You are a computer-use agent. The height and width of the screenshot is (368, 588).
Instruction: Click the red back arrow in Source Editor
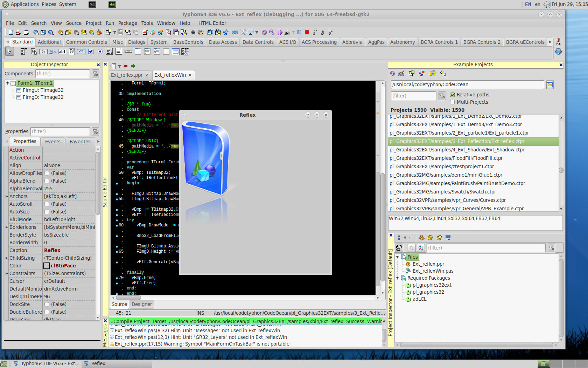tap(125, 66)
